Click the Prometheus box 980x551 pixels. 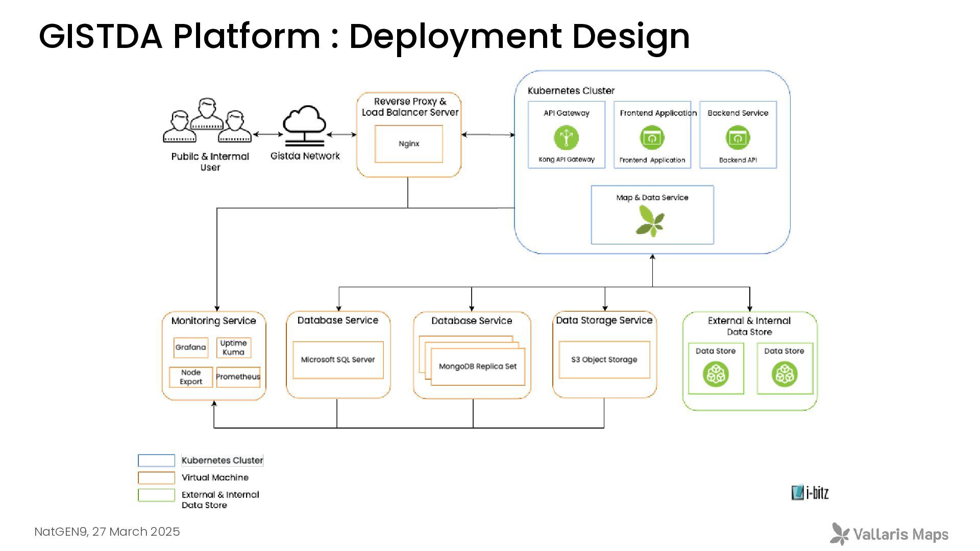[238, 377]
